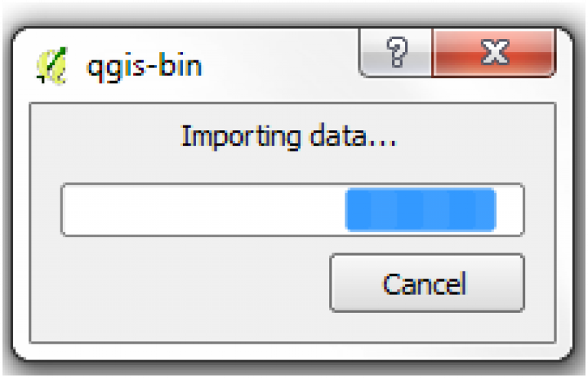Viewport: 588px width, 378px height.
Task: Click the question mark help button
Action: 396,53
